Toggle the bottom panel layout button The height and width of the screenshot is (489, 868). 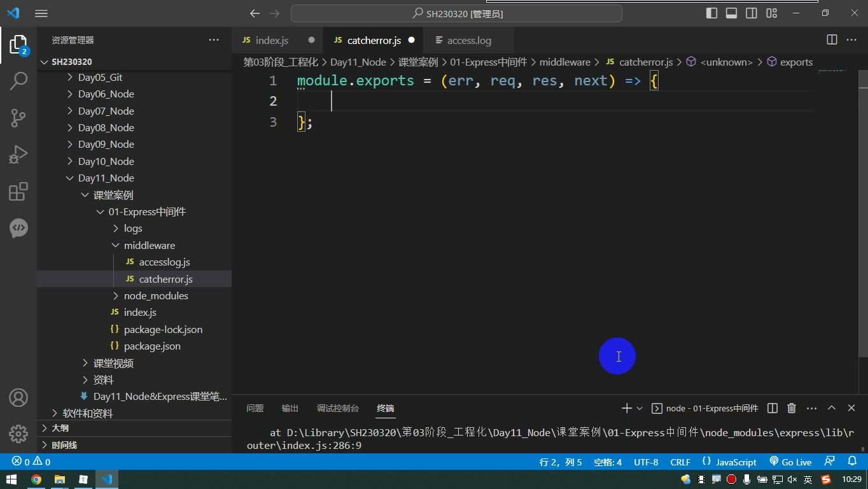pos(732,13)
